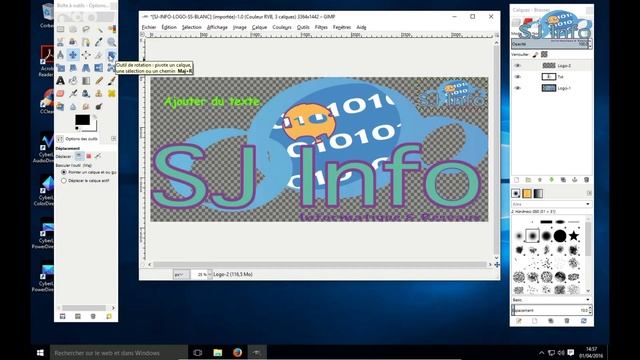Click the Logo-1 layer thumbnail
The width and height of the screenshot is (640, 360).
tap(549, 88)
